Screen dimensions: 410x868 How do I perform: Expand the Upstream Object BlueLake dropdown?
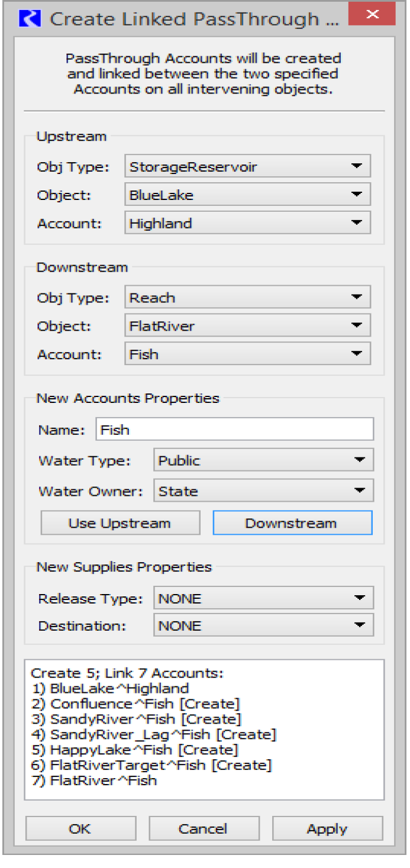pyautogui.click(x=247, y=195)
